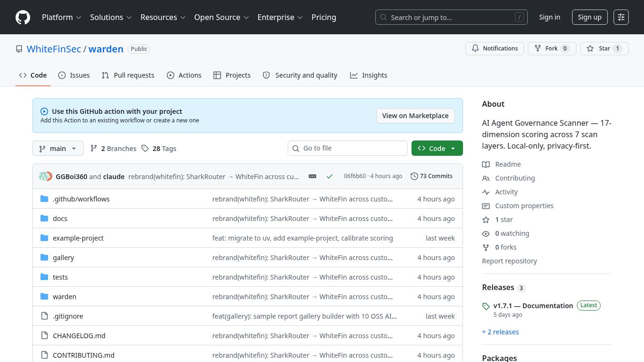Open the Pull requests tab
Viewport: 644px width, 362px height.
(x=128, y=75)
